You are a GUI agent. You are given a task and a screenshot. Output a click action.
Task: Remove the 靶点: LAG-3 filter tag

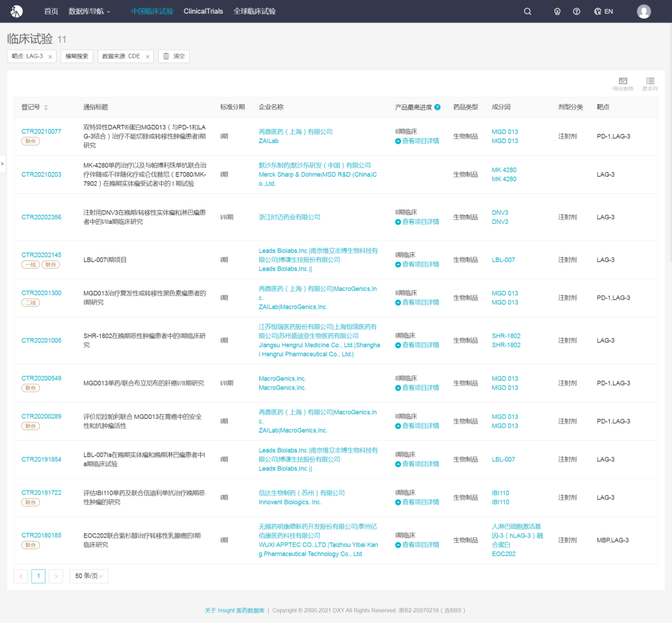click(x=50, y=57)
